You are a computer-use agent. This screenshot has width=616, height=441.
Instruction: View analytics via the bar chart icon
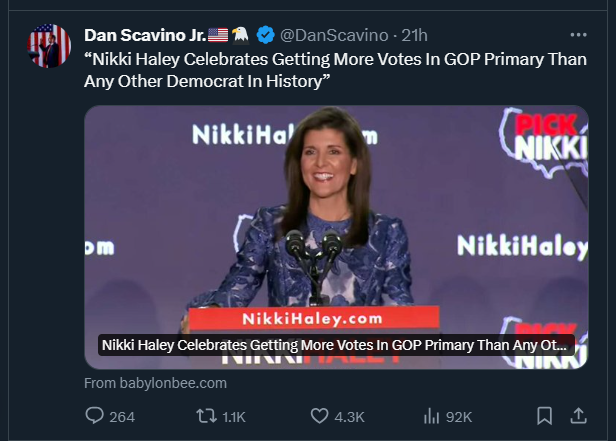(432, 416)
